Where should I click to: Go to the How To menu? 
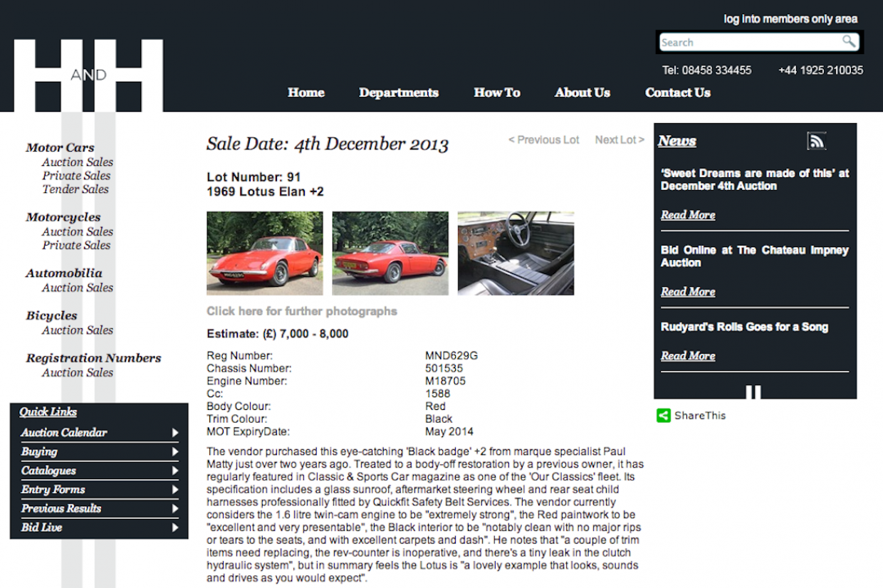[497, 93]
